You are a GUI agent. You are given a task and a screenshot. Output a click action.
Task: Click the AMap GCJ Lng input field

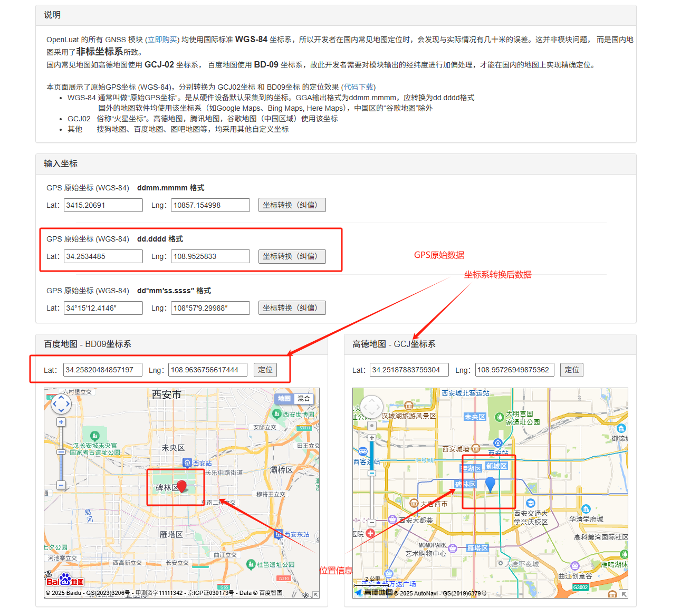point(515,370)
